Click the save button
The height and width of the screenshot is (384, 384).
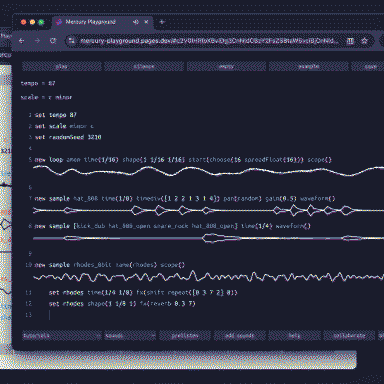pyautogui.click(x=368, y=66)
